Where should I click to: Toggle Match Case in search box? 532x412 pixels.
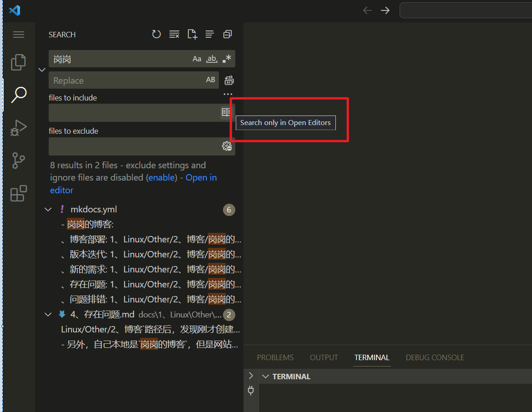click(x=197, y=59)
